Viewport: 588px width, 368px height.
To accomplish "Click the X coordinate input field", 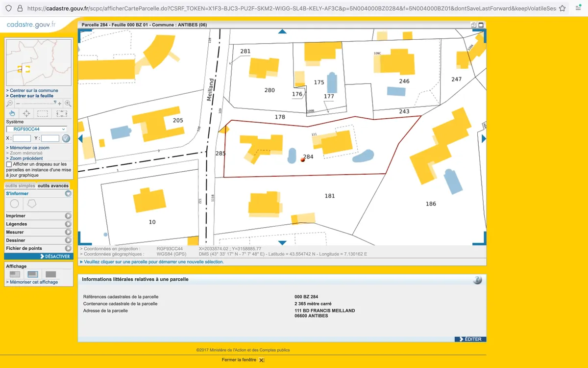I will pyautogui.click(x=22, y=138).
